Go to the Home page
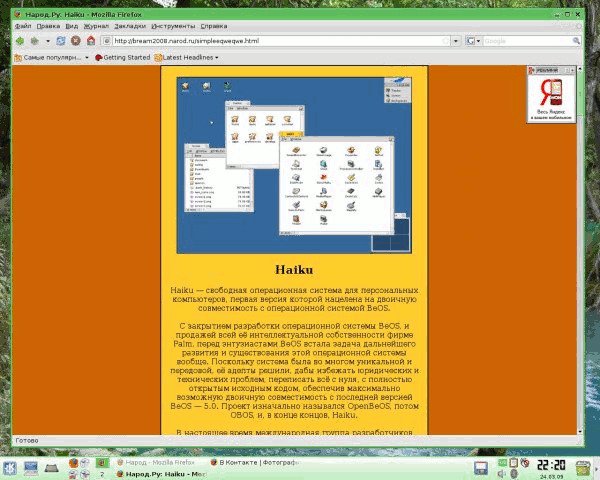This screenshot has width=600, height=480. coord(91,41)
